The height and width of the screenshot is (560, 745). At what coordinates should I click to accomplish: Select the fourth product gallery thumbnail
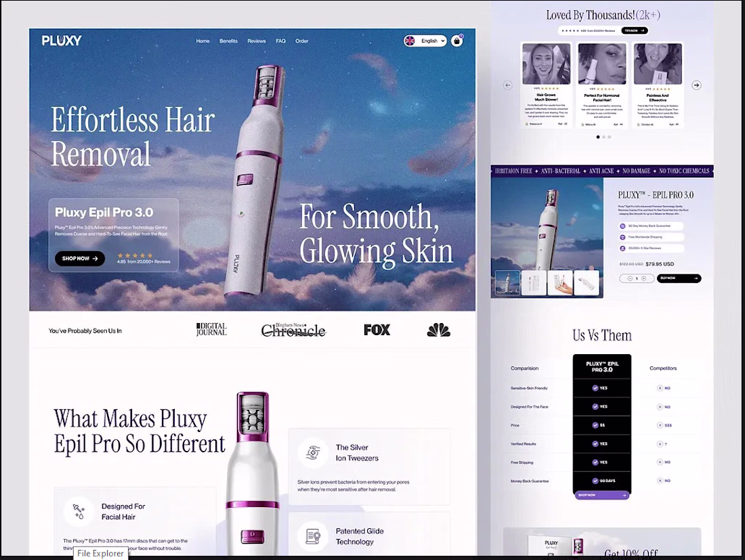[587, 282]
